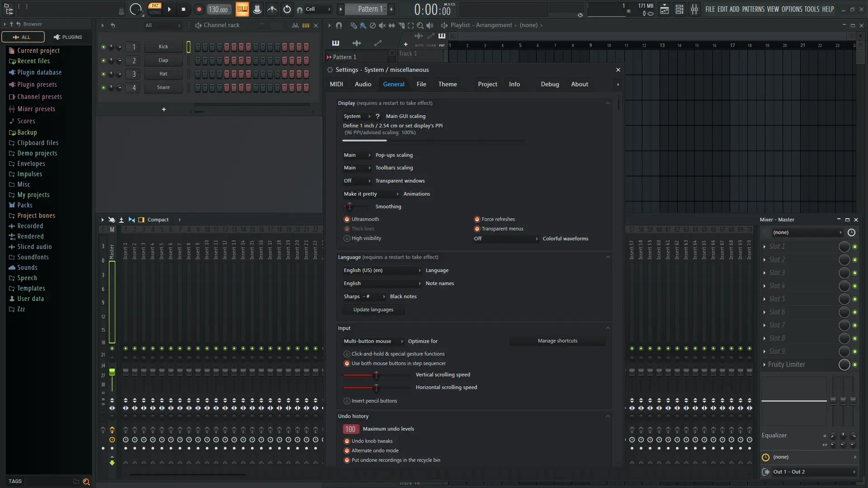Open the Colorful waveforms dropdown
868x488 pixels.
coord(505,239)
